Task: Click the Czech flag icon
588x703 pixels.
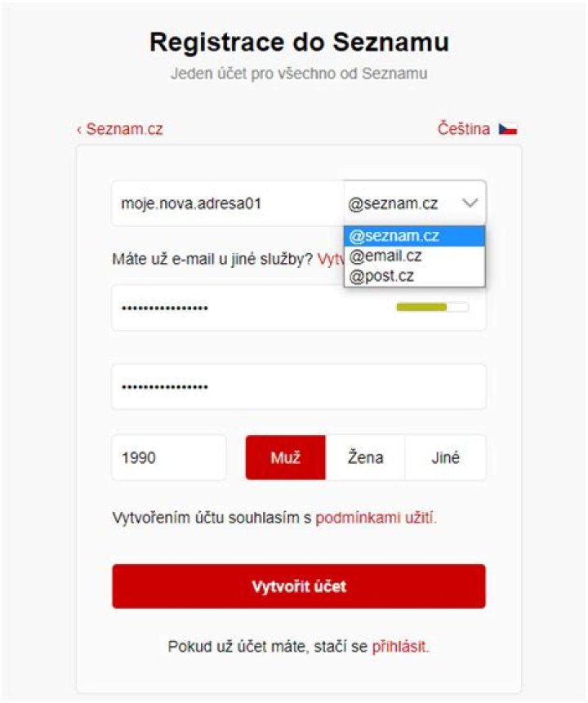Action: pos(508,127)
